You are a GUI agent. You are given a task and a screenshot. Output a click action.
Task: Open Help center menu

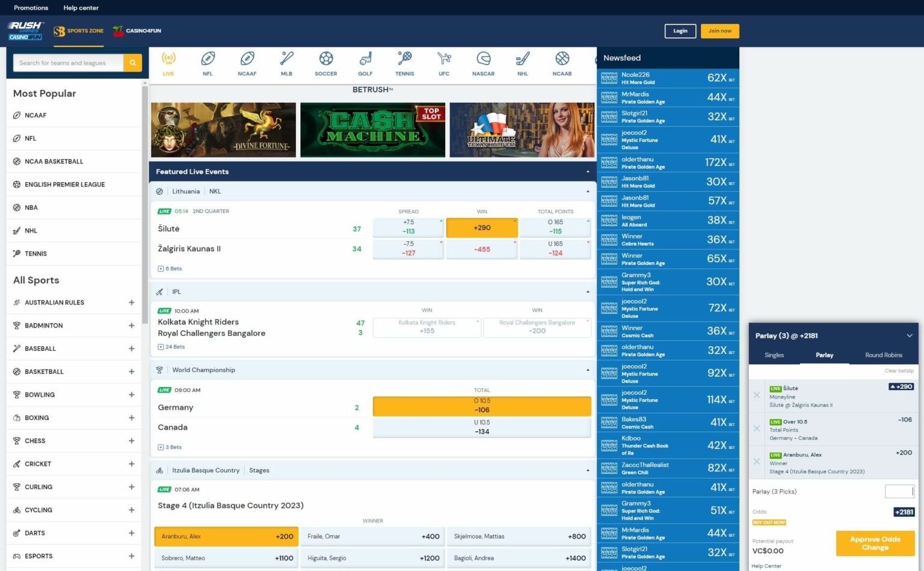81,8
